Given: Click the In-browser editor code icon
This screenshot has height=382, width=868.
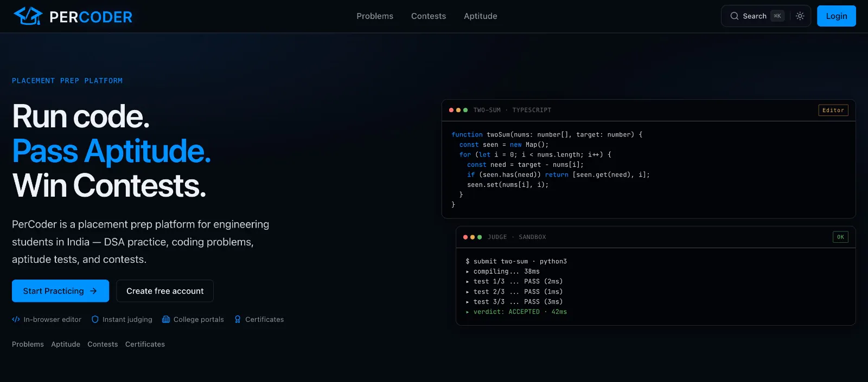Looking at the screenshot, I should tap(16, 320).
